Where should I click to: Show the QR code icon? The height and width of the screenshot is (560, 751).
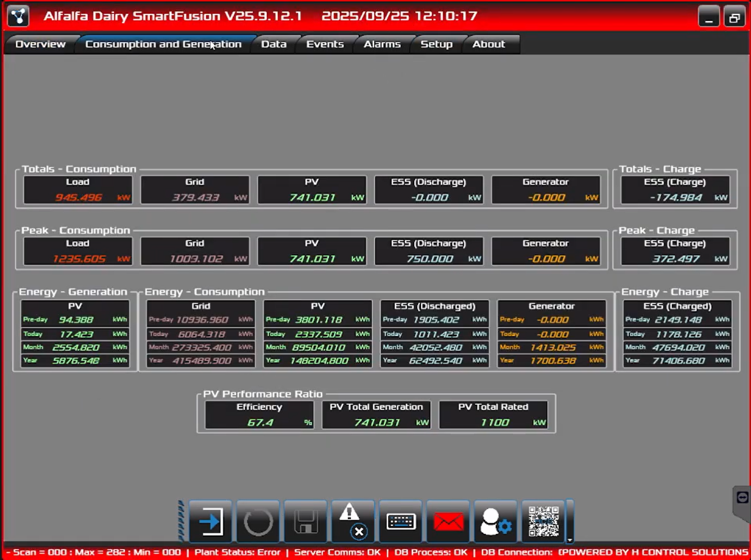coord(543,521)
